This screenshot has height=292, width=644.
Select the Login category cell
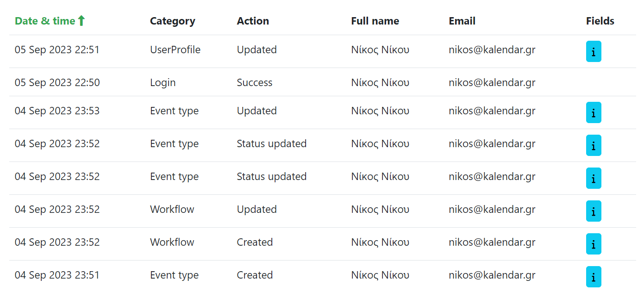(163, 83)
